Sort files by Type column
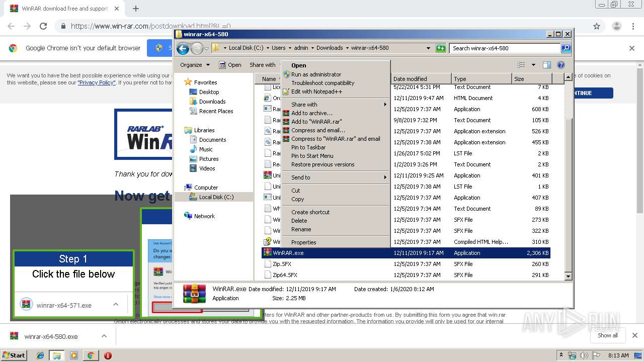Viewport: 644px width, 362px height. 481,79
